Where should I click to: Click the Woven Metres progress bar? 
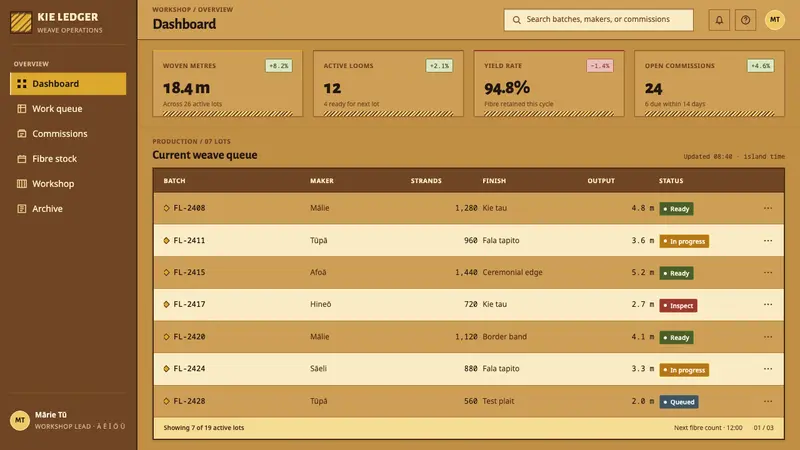coord(228,114)
